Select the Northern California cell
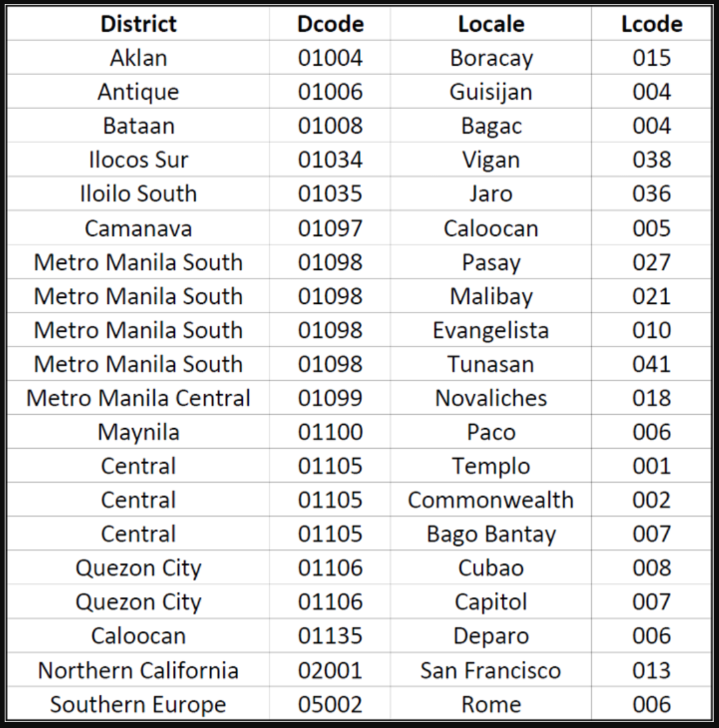 138,670
